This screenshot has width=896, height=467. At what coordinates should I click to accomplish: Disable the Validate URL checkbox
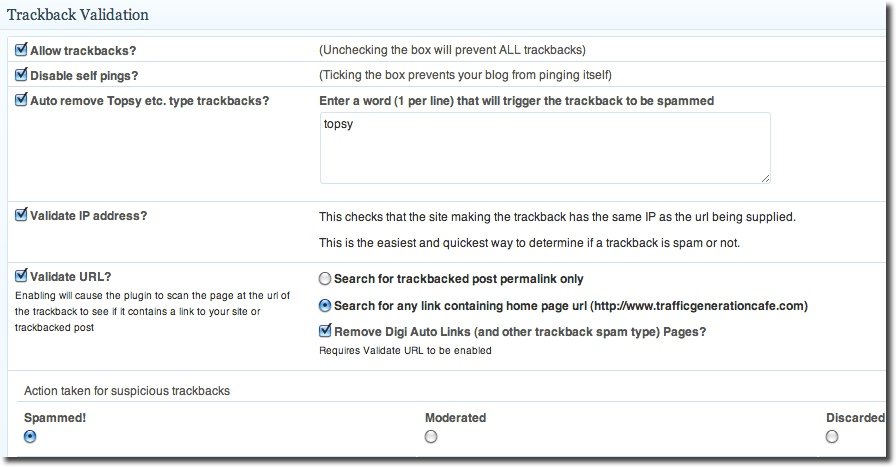click(22, 276)
